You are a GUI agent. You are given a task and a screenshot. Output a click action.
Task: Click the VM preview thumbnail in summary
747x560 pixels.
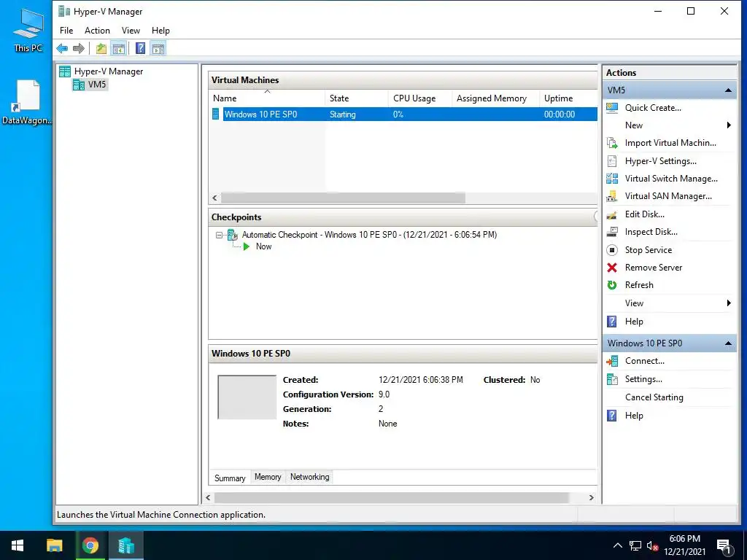point(247,397)
